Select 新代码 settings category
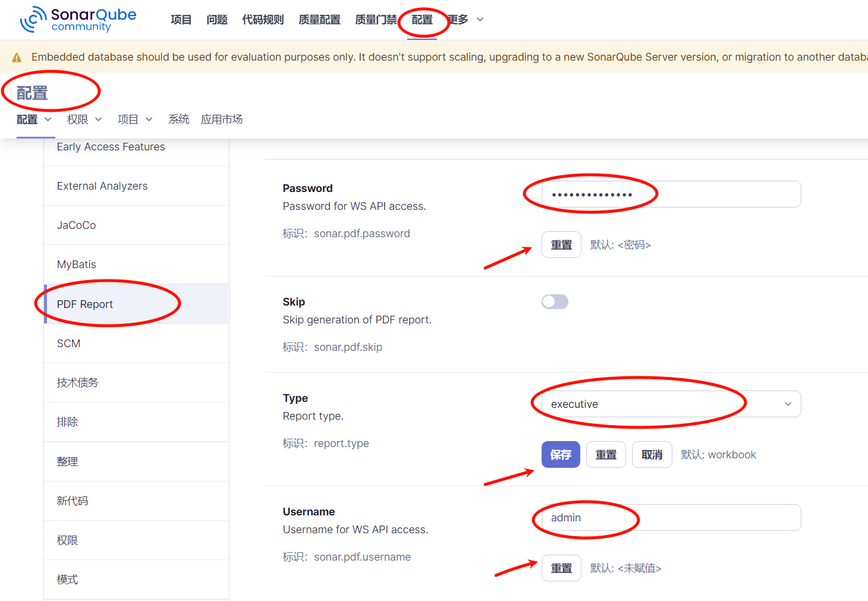The image size is (868, 601). click(136, 501)
